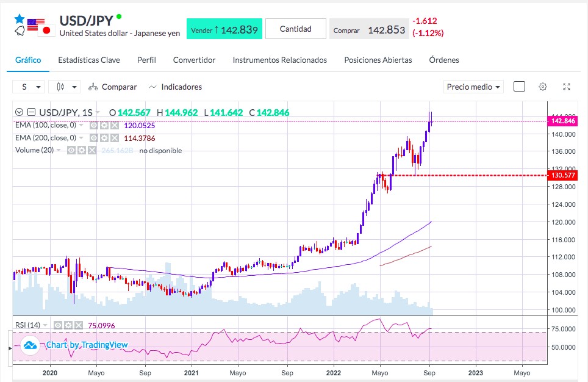The height and width of the screenshot is (382, 588).
Task: Open the EMA (100, close, 0) dropdown arrow
Action: coord(81,125)
